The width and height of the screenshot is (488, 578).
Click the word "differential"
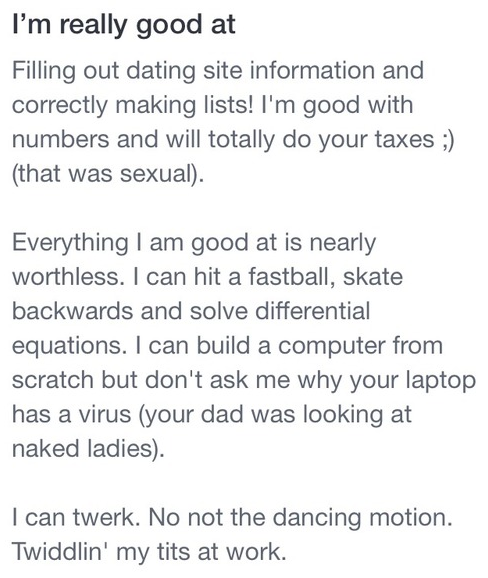click(313, 311)
